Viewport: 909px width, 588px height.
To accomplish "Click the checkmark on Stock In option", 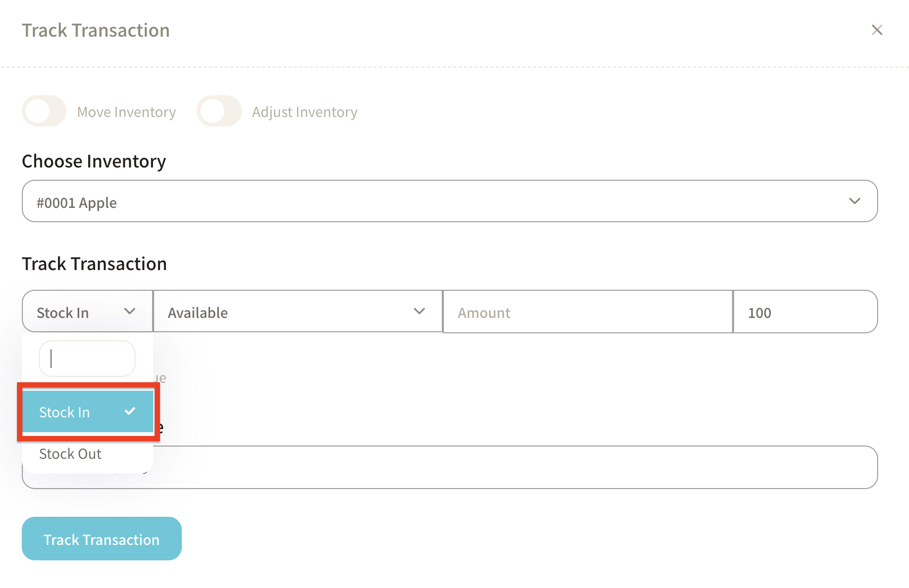I will click(x=130, y=411).
